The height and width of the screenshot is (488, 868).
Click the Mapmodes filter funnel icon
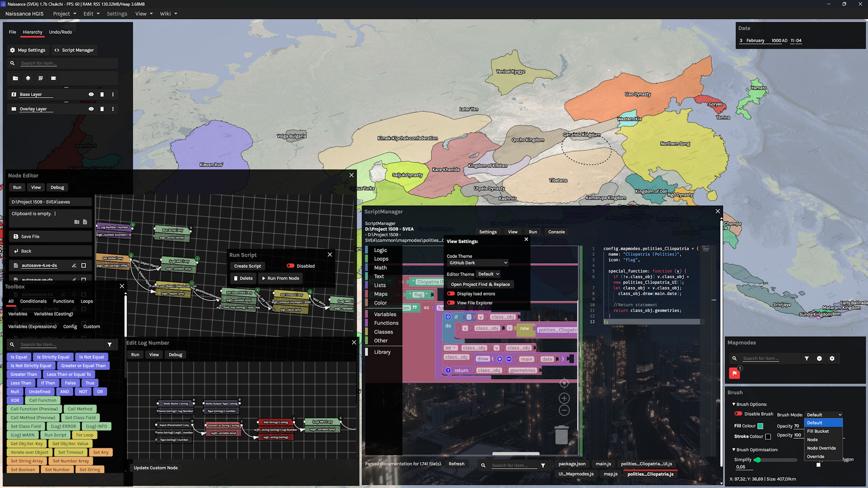[807, 358]
